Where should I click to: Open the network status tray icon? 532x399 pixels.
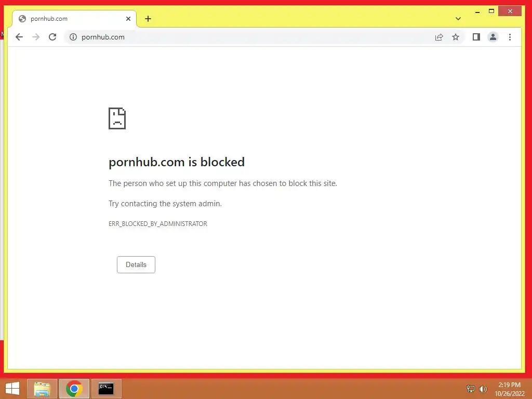(x=471, y=389)
